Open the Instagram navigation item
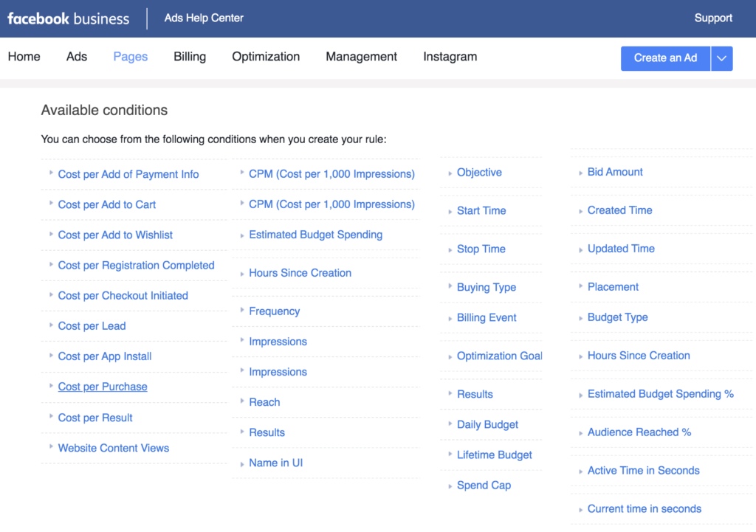756x532 pixels. pos(450,57)
